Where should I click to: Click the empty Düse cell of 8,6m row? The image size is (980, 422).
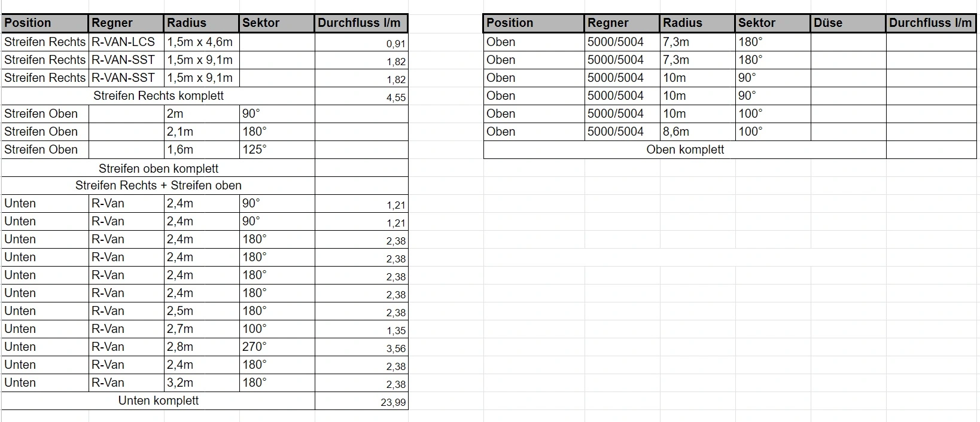coord(848,132)
